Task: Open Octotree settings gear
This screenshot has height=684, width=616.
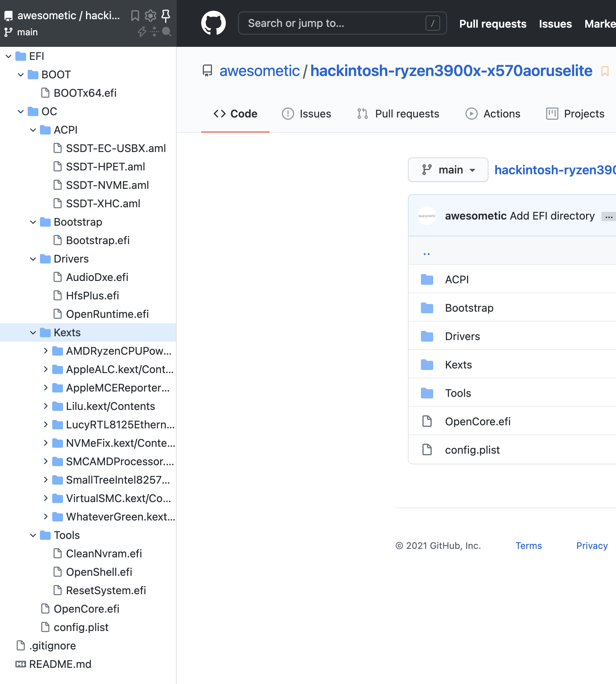Action: (151, 16)
